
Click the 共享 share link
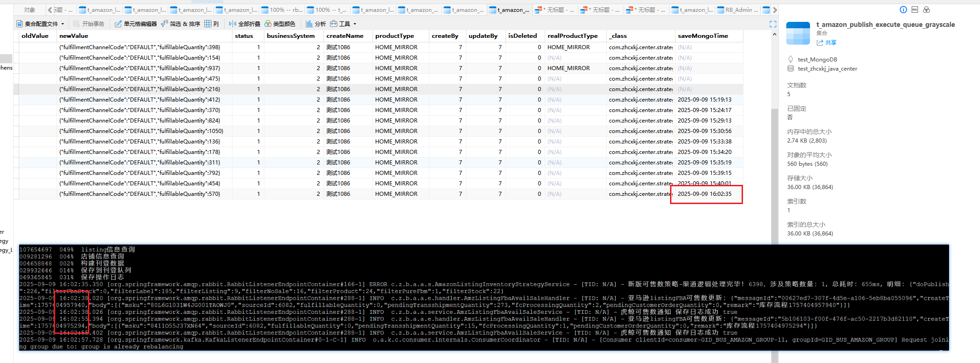point(831,42)
